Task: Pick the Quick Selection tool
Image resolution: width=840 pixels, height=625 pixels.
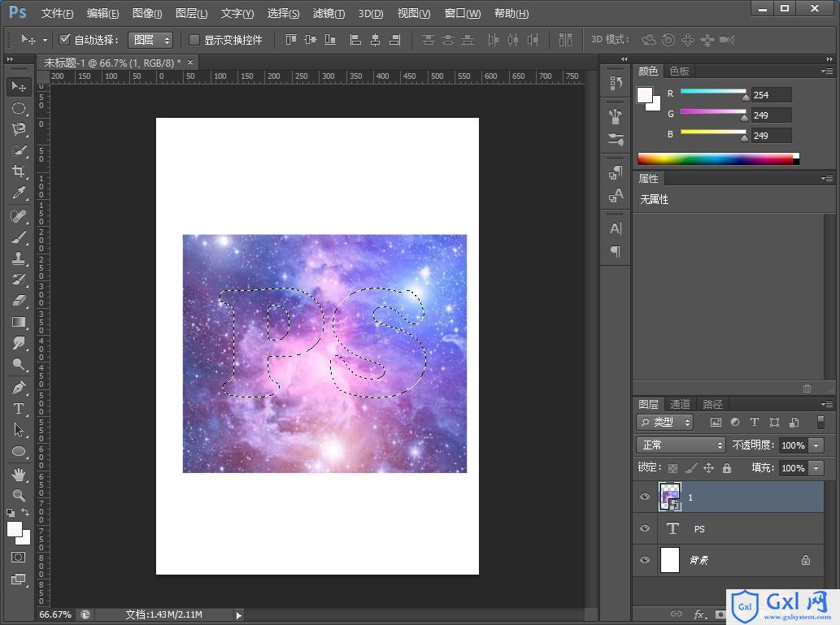Action: [18, 150]
